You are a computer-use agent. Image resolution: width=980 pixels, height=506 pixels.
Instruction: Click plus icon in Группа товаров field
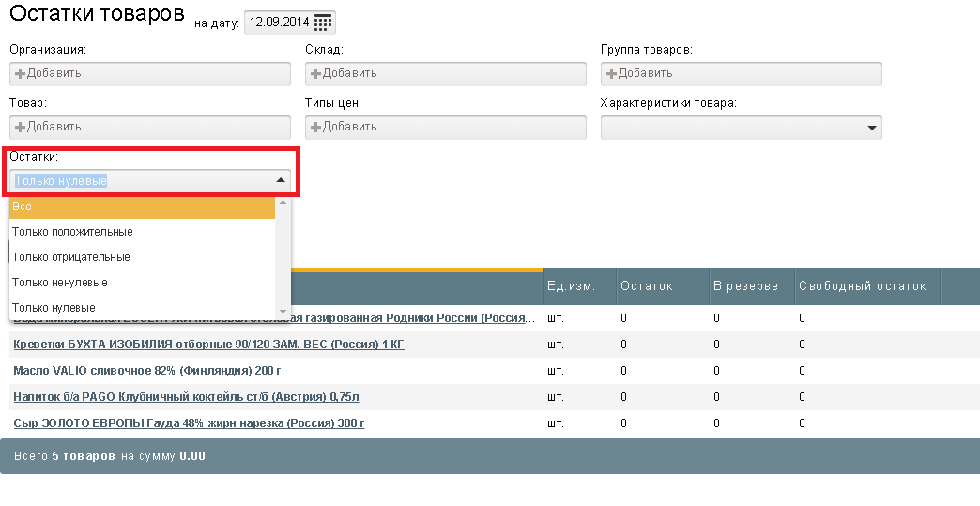(611, 74)
